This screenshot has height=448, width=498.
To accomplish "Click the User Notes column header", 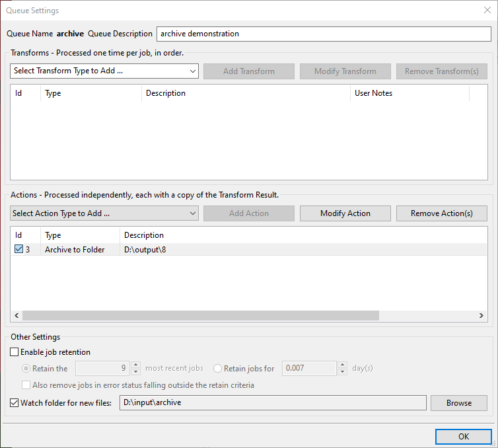I will coord(409,93).
